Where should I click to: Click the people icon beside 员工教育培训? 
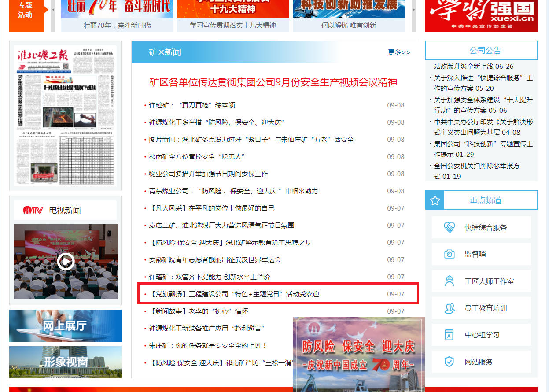[x=449, y=308]
